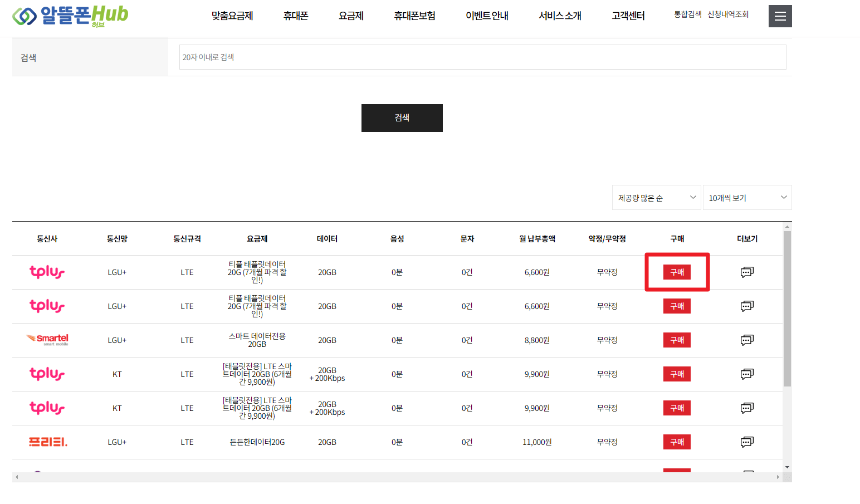Image resolution: width=860 pixels, height=504 pixels.
Task: Click the 통신규격 column header
Action: pyautogui.click(x=187, y=238)
